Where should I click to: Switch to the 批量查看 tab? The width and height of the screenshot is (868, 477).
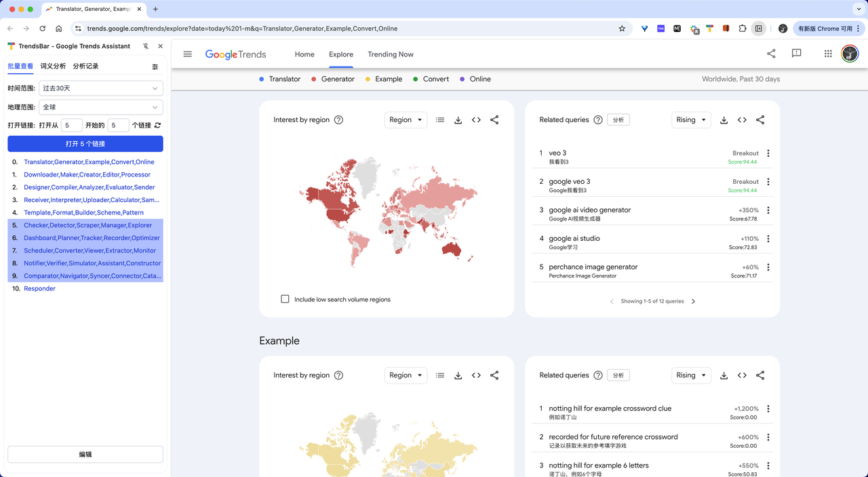coord(20,66)
